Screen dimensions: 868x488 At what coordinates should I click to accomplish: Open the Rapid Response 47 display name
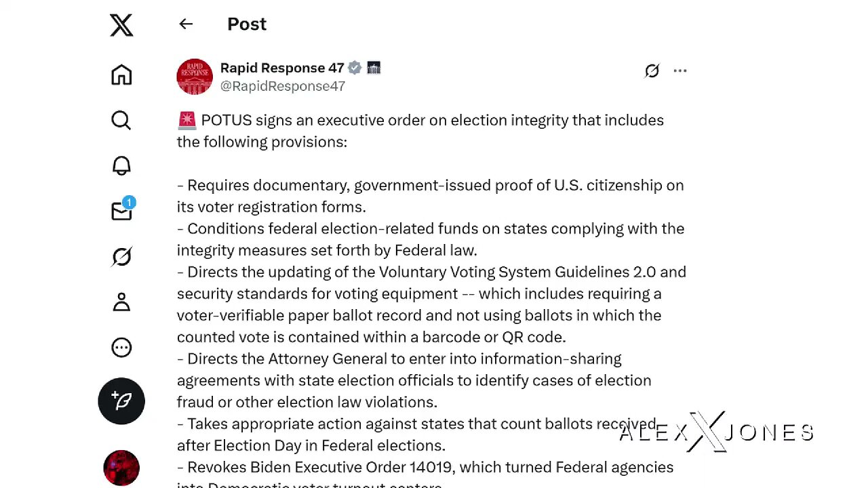click(x=282, y=68)
